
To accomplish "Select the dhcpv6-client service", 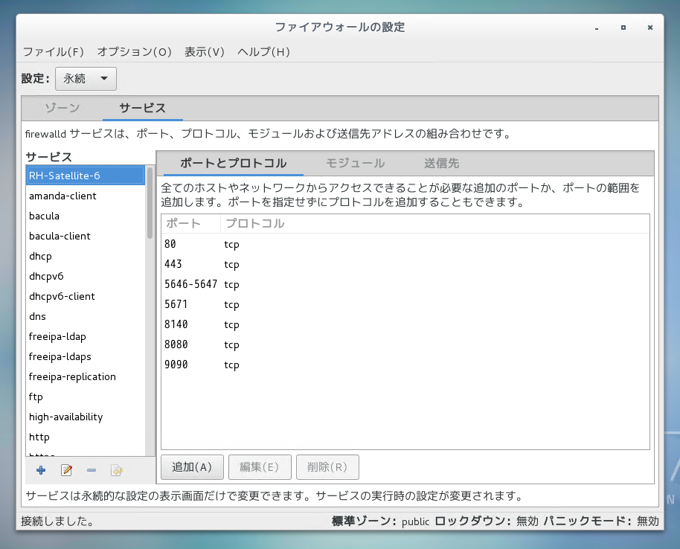I will click(85, 296).
